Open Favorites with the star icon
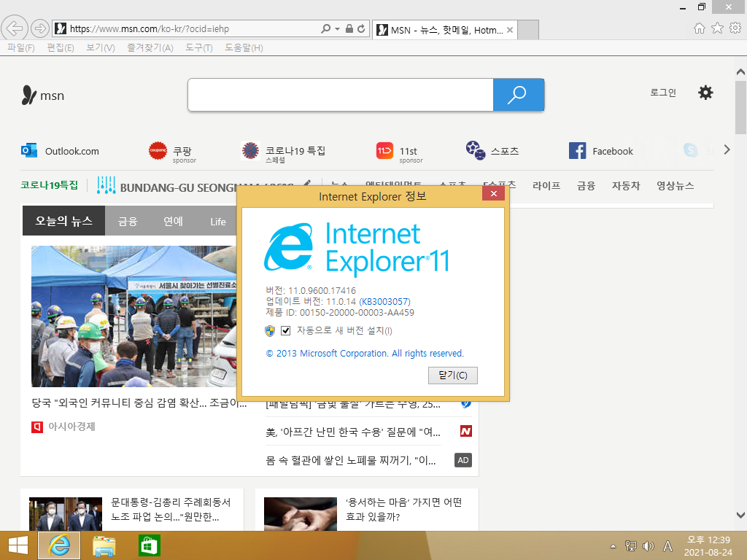The image size is (747, 560). pos(717,28)
